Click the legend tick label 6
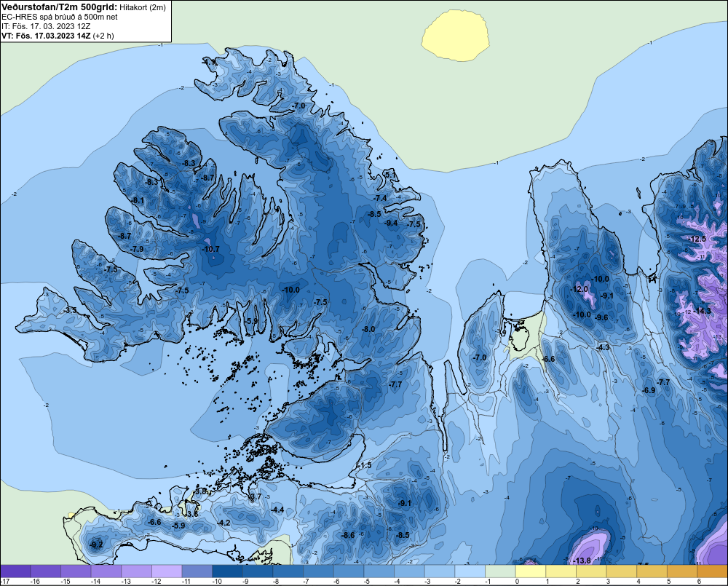Image resolution: width=728 pixels, height=586 pixels. (x=699, y=582)
